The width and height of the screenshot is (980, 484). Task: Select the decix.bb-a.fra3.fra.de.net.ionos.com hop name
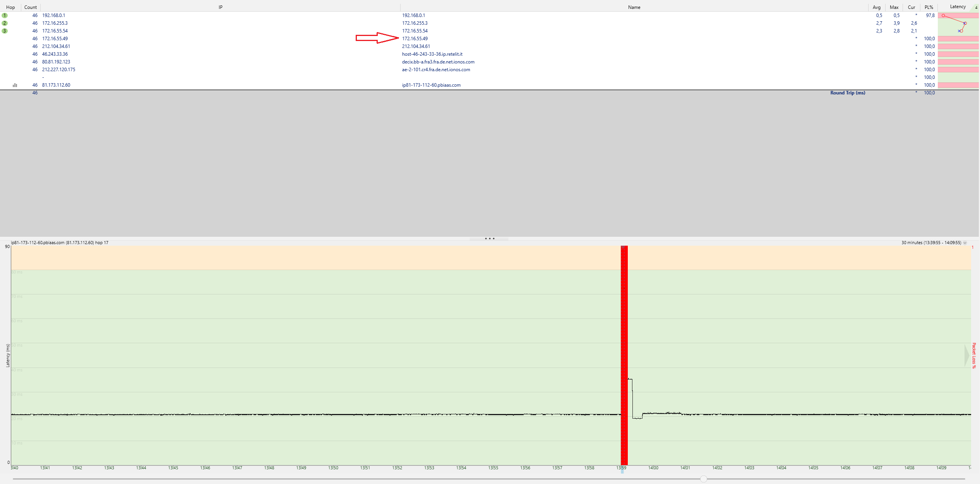tap(438, 62)
